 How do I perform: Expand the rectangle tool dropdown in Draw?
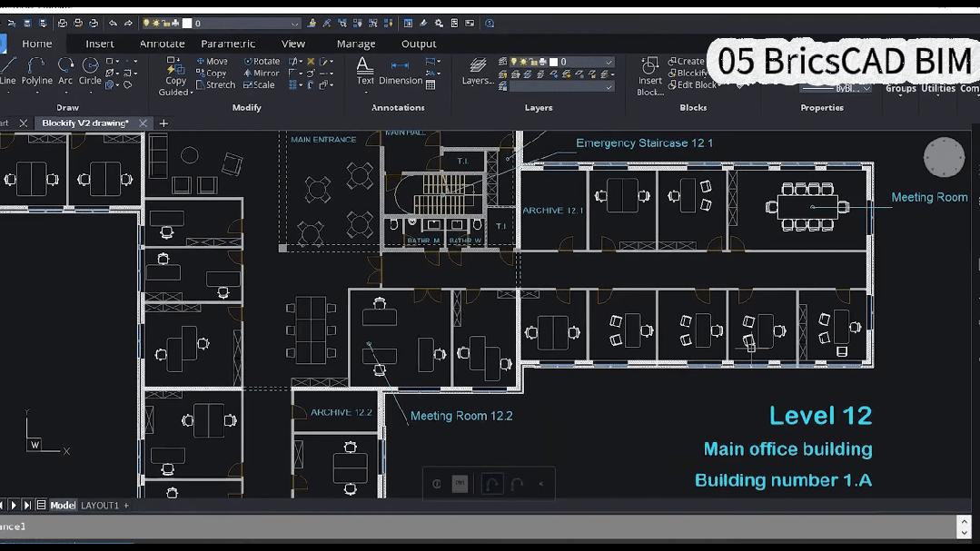pyautogui.click(x=117, y=61)
